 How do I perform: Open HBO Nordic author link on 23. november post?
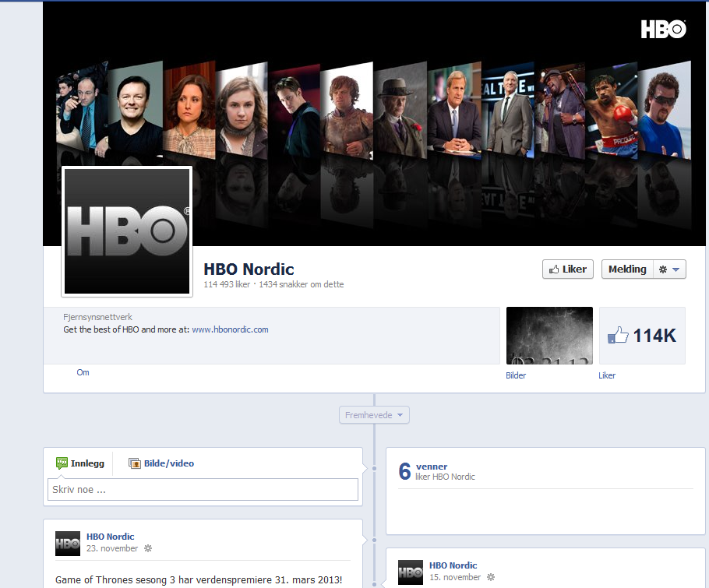coord(111,537)
